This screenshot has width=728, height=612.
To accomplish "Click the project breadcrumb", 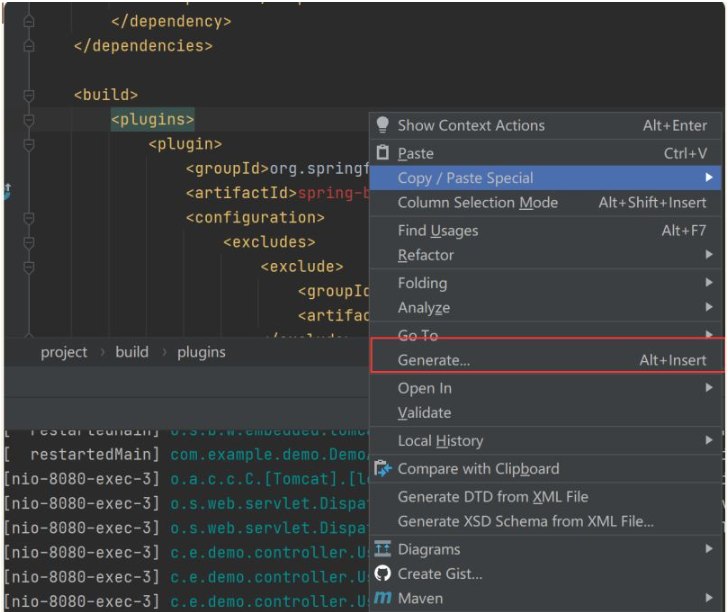I will point(64,352).
